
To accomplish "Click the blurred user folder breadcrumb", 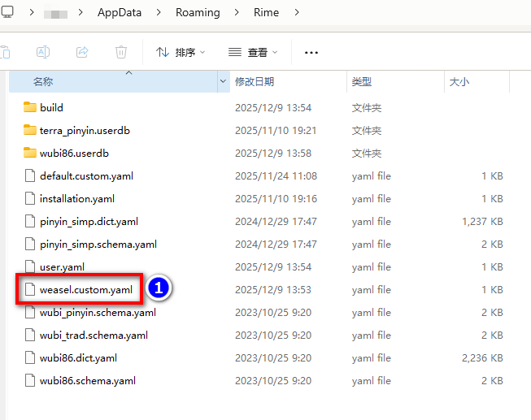I will pos(55,14).
